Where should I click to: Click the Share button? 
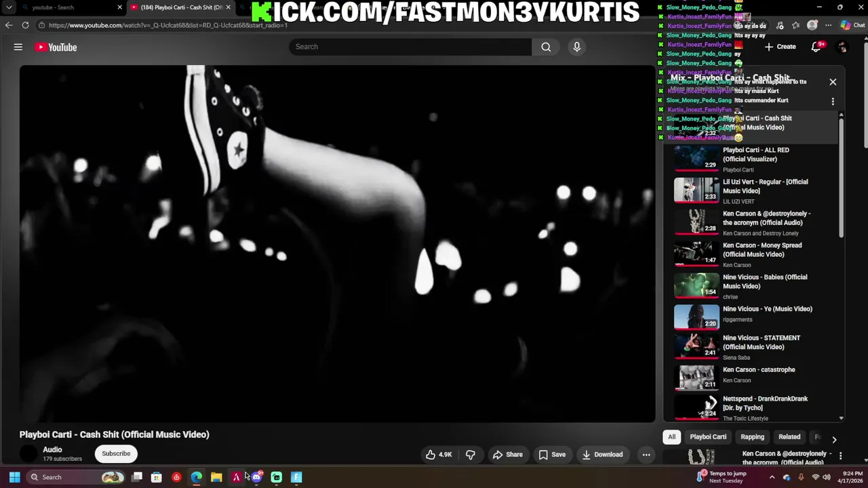507,454
